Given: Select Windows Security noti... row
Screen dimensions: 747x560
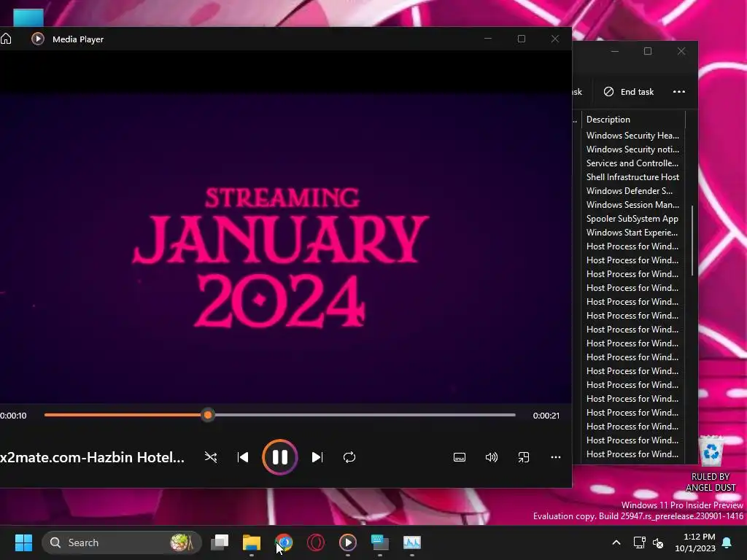Looking at the screenshot, I should pyautogui.click(x=632, y=149).
